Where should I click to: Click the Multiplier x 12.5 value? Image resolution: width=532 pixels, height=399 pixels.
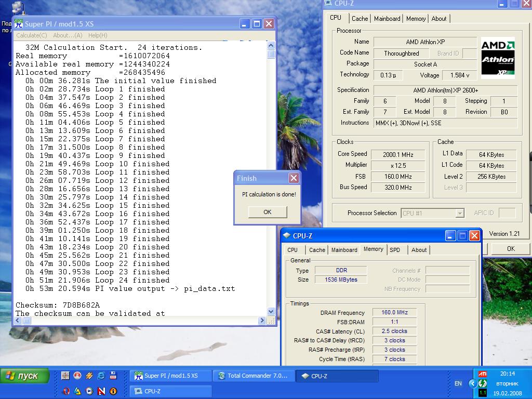398,166
